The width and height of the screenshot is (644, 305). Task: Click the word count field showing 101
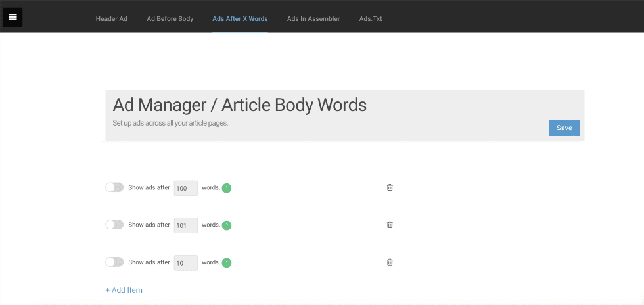click(185, 225)
